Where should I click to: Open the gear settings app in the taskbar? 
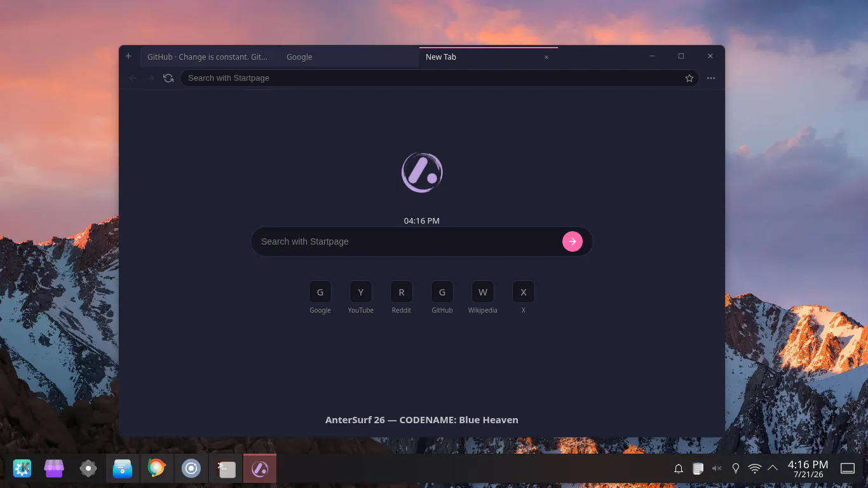(x=88, y=469)
